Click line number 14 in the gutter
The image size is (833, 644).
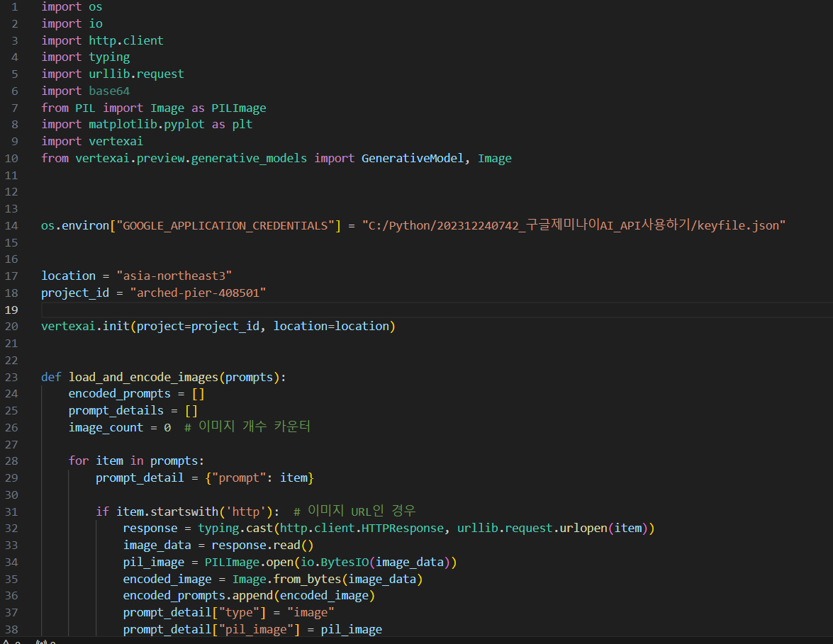tap(11, 226)
